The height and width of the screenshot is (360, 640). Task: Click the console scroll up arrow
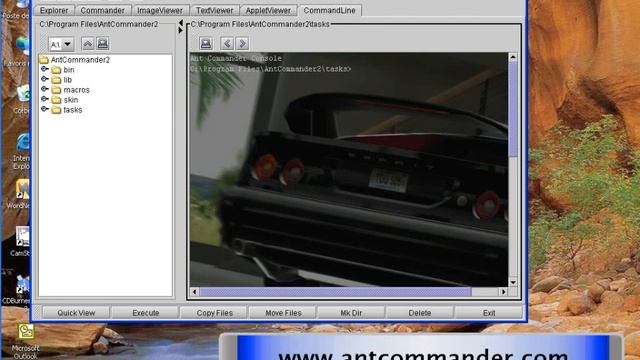click(513, 58)
